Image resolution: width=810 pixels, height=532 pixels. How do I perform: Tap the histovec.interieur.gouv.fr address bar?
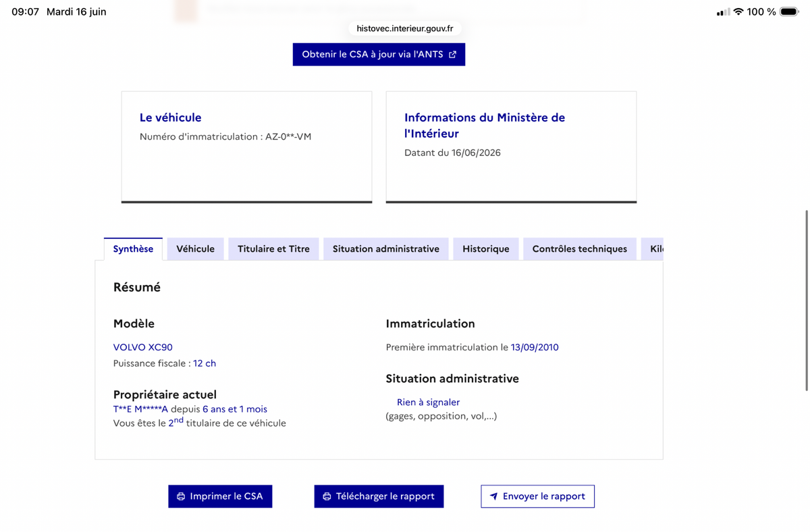tap(405, 28)
